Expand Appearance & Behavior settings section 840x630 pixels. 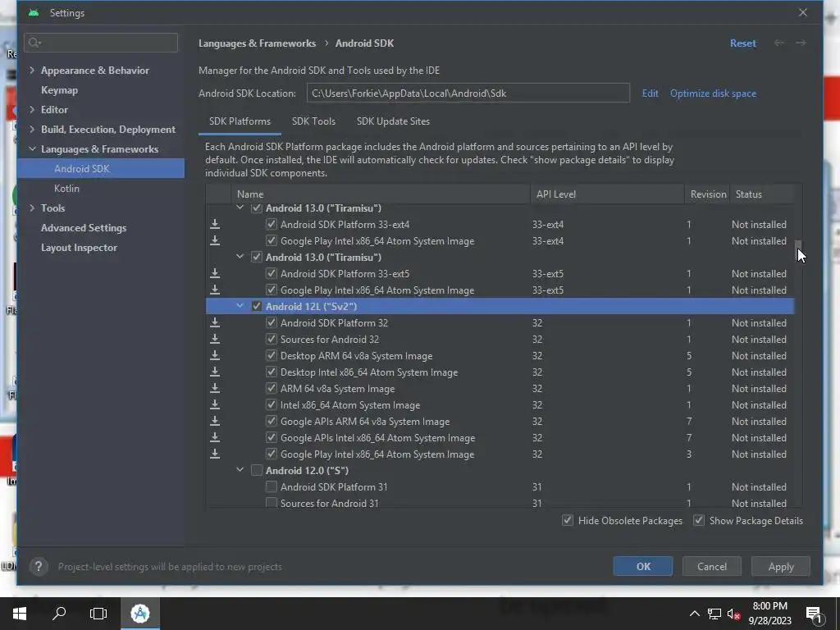32,71
